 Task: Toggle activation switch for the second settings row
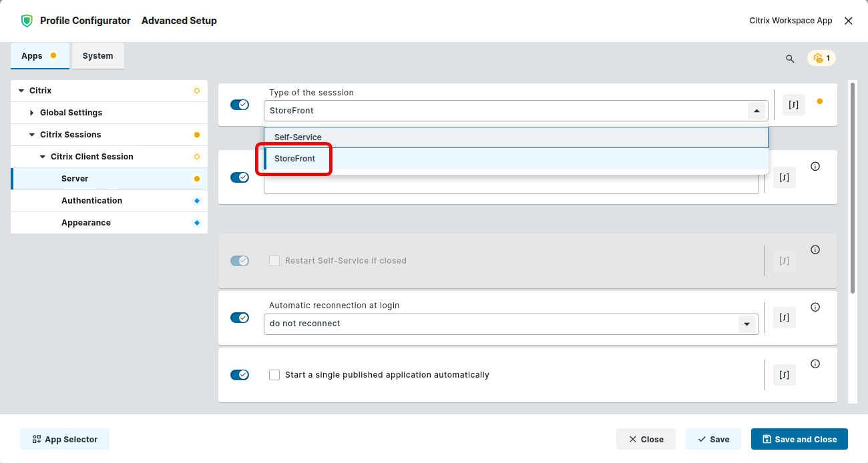240,177
